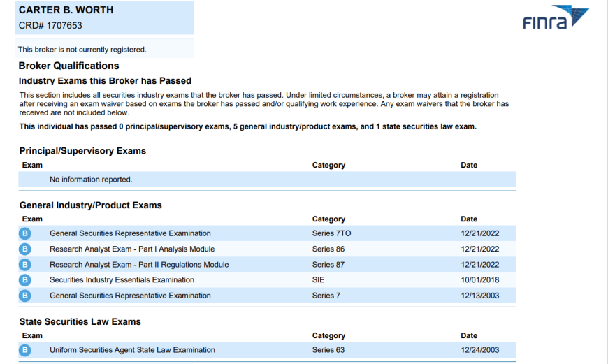Screen dimensions: 608x364
Task: Click B badge beside Series 87 exam
Action: pyautogui.click(x=25, y=264)
